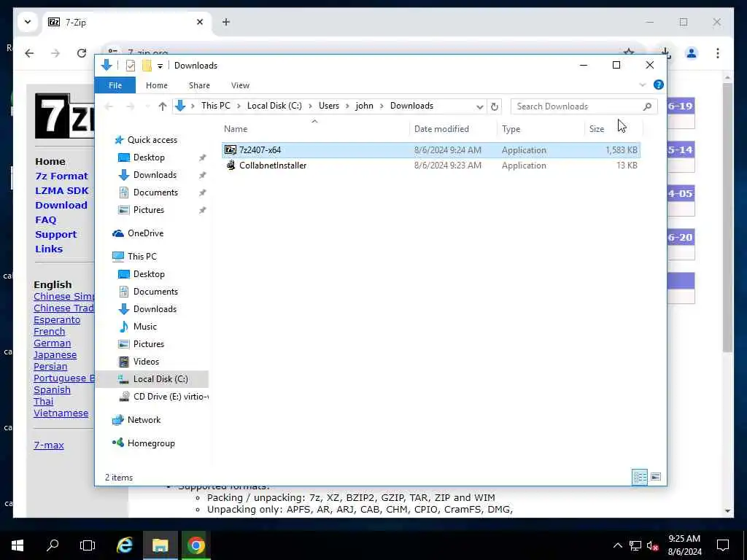The height and width of the screenshot is (560, 747).
Task: Open the File menu in Explorer
Action: [115, 85]
